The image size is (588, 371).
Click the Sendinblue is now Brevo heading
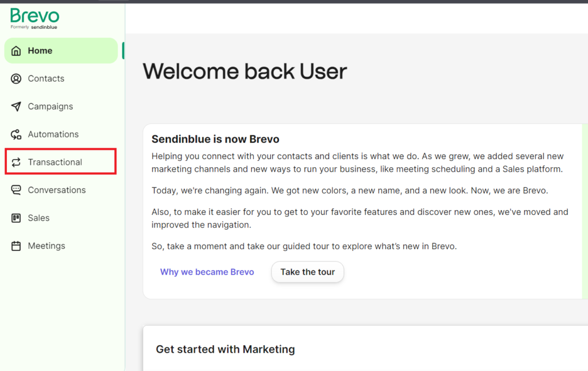pyautogui.click(x=215, y=139)
